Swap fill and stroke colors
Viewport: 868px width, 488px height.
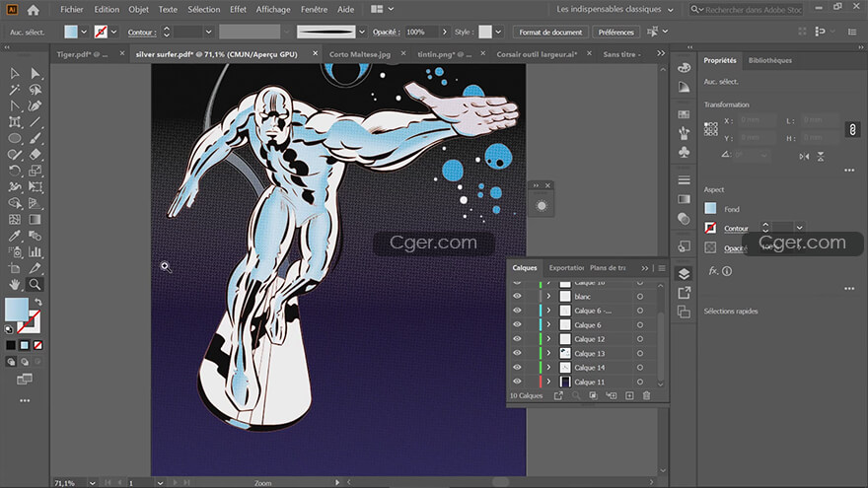(x=38, y=302)
